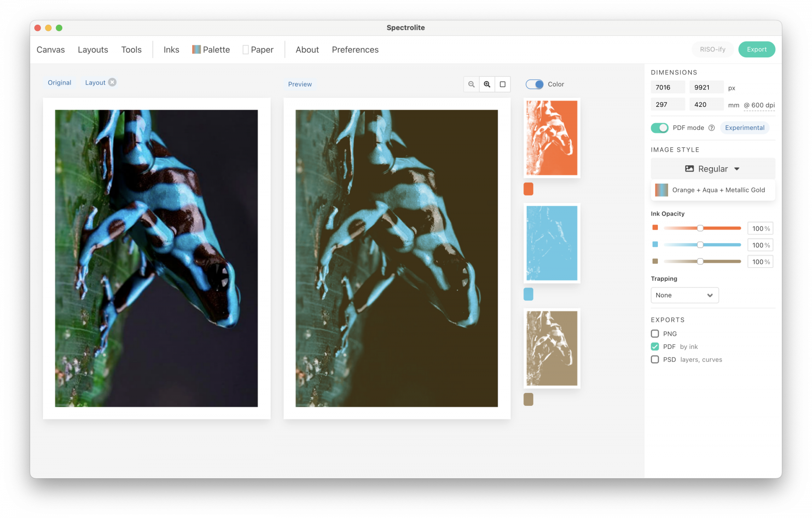Enable the PNG export checkbox
Image resolution: width=812 pixels, height=518 pixels.
point(655,333)
